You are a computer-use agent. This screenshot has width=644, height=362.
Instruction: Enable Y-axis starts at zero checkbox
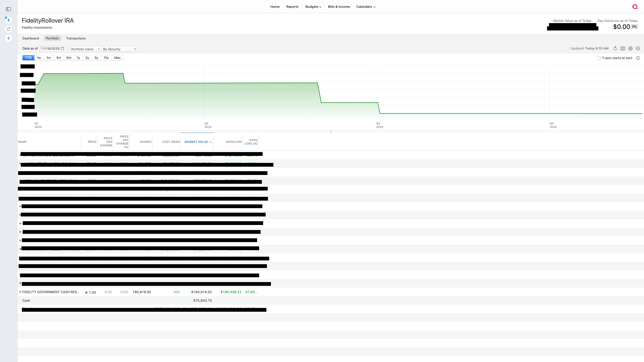coord(599,58)
